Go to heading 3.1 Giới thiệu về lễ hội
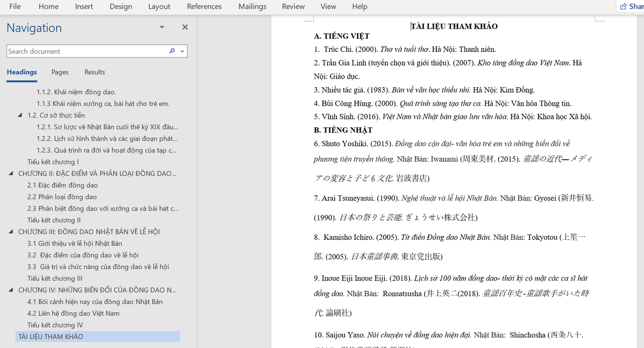 pos(75,243)
